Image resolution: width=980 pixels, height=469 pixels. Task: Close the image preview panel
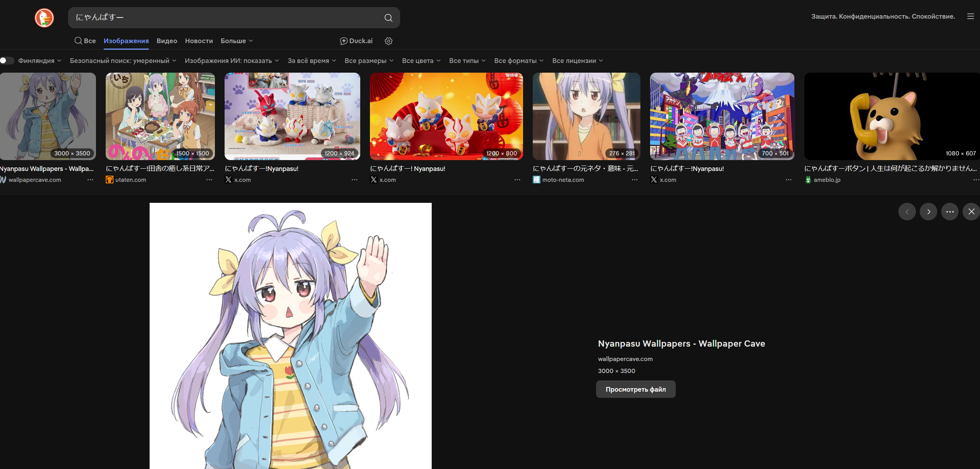click(x=971, y=212)
